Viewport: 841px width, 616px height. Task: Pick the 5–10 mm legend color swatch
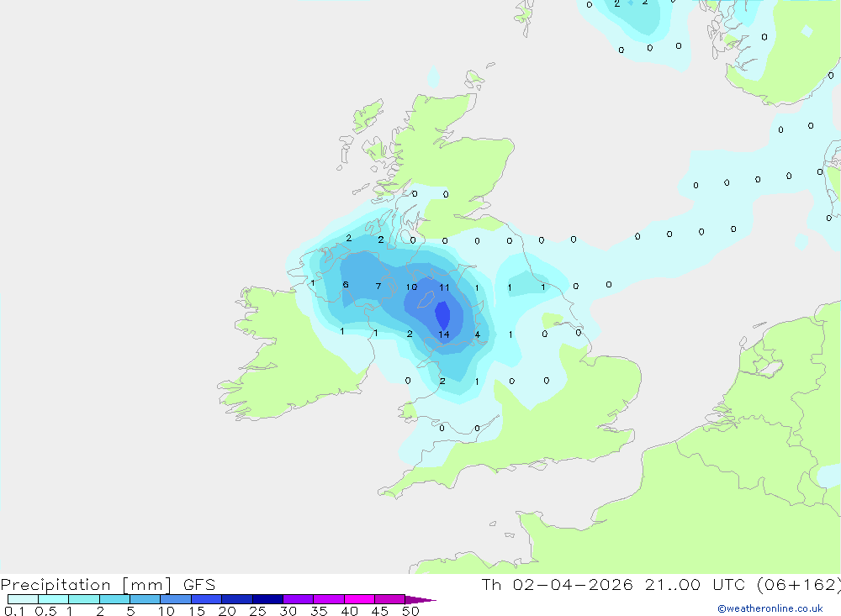(145, 599)
